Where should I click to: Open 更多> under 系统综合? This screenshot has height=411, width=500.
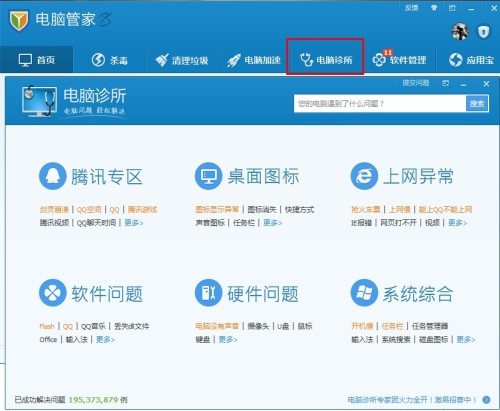coord(466,339)
